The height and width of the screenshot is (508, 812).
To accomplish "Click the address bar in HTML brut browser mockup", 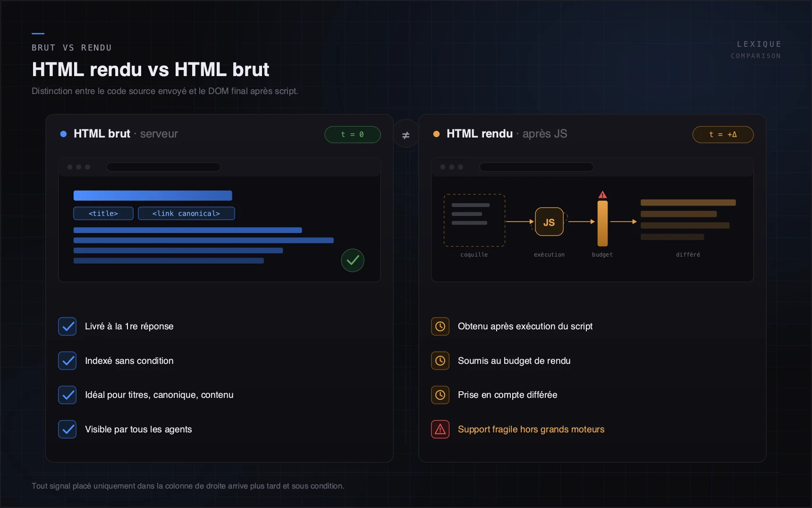I will (x=164, y=167).
